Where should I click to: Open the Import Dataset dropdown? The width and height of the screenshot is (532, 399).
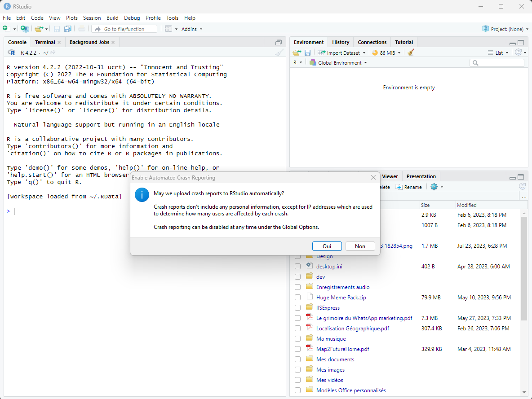click(x=341, y=53)
